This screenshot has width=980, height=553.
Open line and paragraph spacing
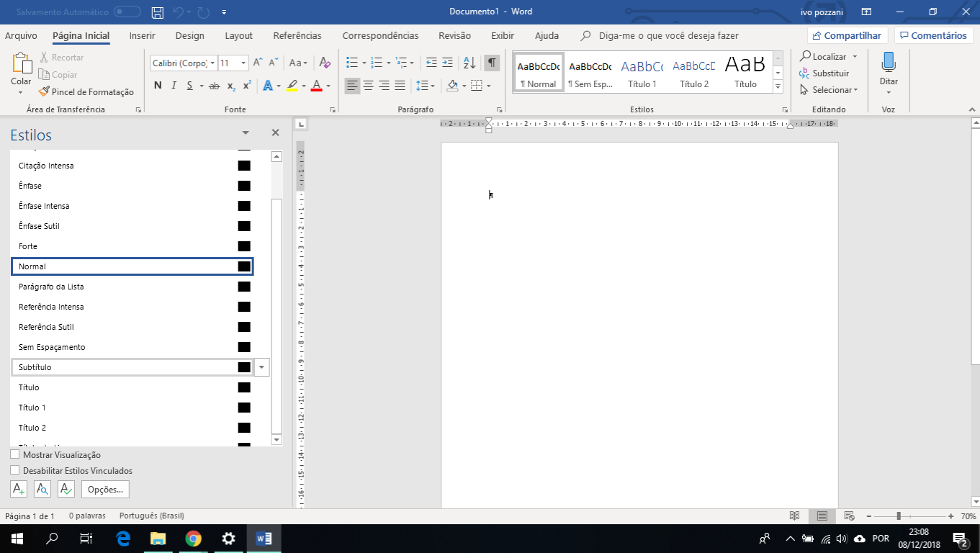pyautogui.click(x=423, y=86)
